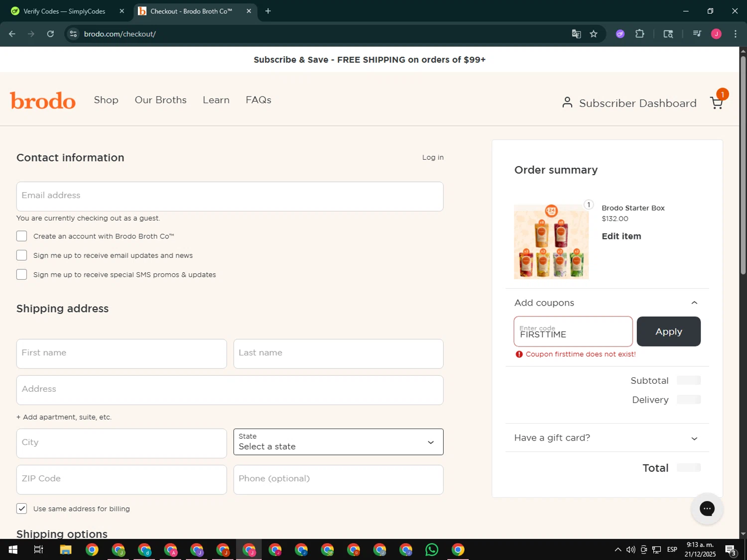The height and width of the screenshot is (560, 747).
Task: Close the Checkout Brodo tab
Action: 249,11
